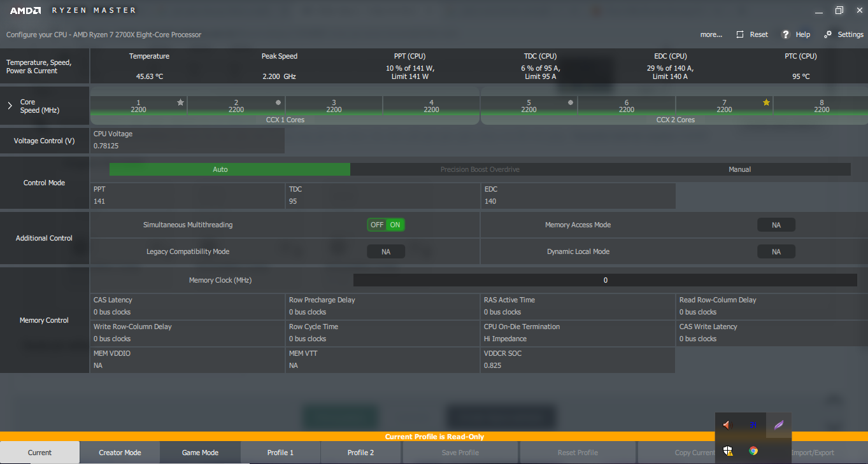The image size is (868, 464).
Task: Click the RAS Active Time field
Action: pyautogui.click(x=578, y=306)
